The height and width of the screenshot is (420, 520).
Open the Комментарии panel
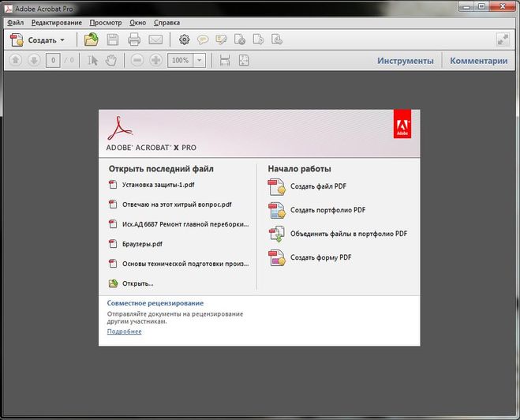[x=478, y=61]
